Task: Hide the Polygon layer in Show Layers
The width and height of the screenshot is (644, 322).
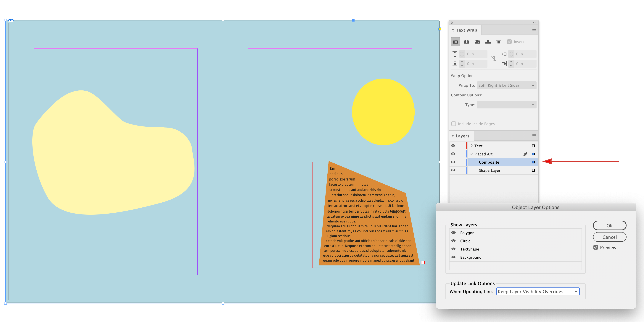Action: click(x=453, y=232)
